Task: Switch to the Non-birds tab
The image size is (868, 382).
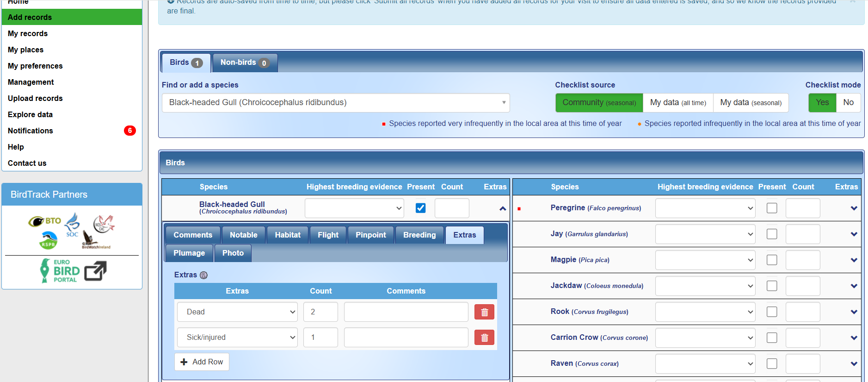Action: point(244,63)
